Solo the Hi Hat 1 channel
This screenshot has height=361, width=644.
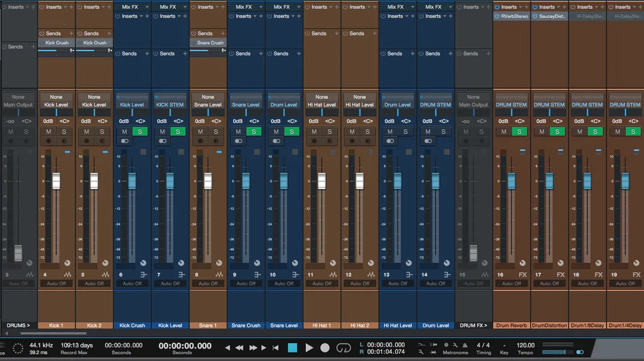(329, 132)
